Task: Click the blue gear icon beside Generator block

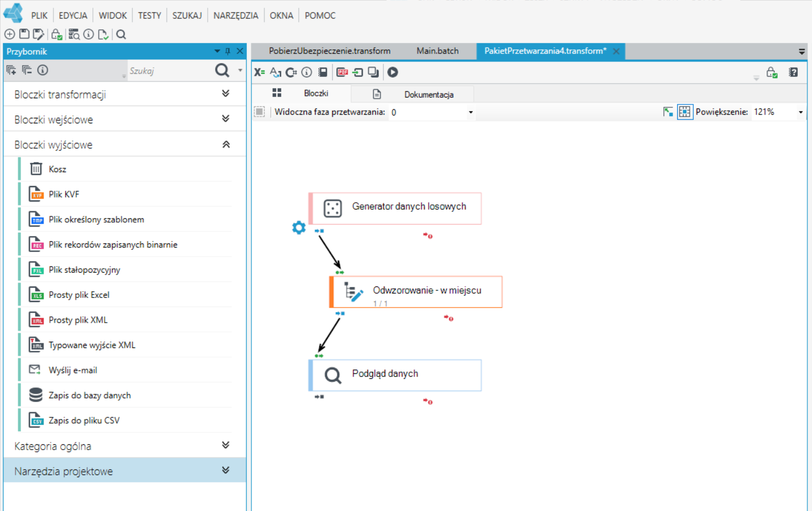Action: [299, 227]
